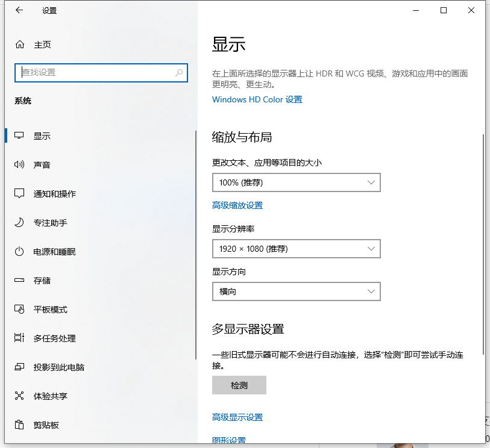The image size is (490, 448).
Task: Select the Display (显示) monitor icon
Action: click(20, 136)
